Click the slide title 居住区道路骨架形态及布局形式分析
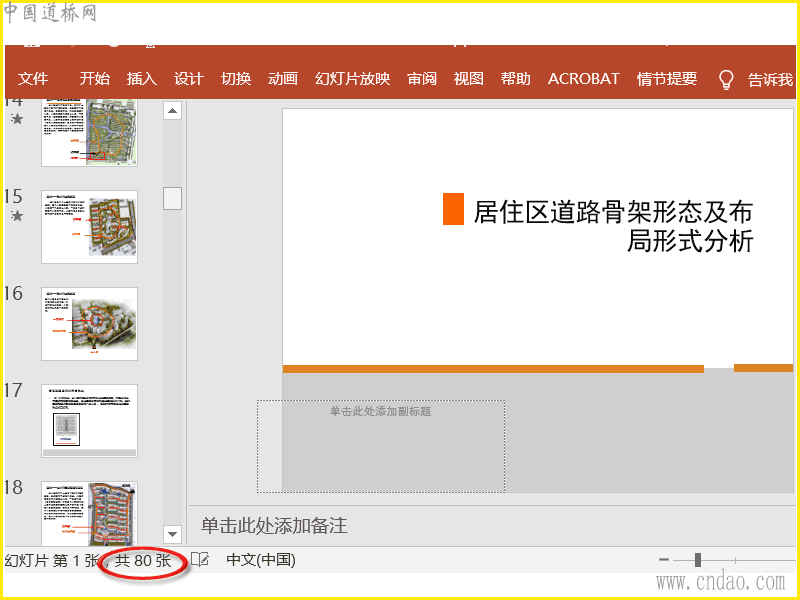 [x=613, y=226]
